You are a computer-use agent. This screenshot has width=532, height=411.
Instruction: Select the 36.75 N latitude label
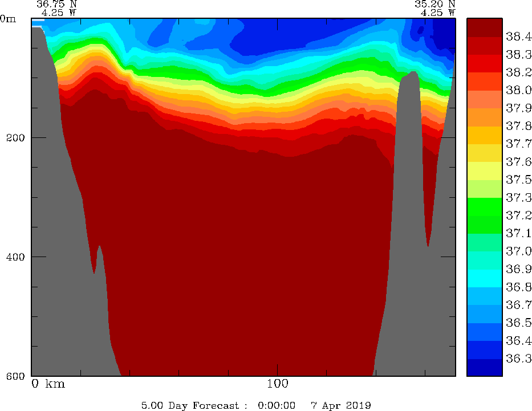(56, 4)
